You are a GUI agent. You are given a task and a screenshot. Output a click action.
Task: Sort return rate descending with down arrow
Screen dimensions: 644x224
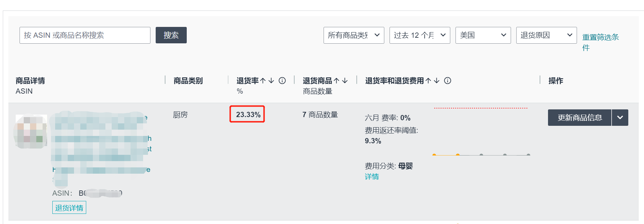coord(271,81)
